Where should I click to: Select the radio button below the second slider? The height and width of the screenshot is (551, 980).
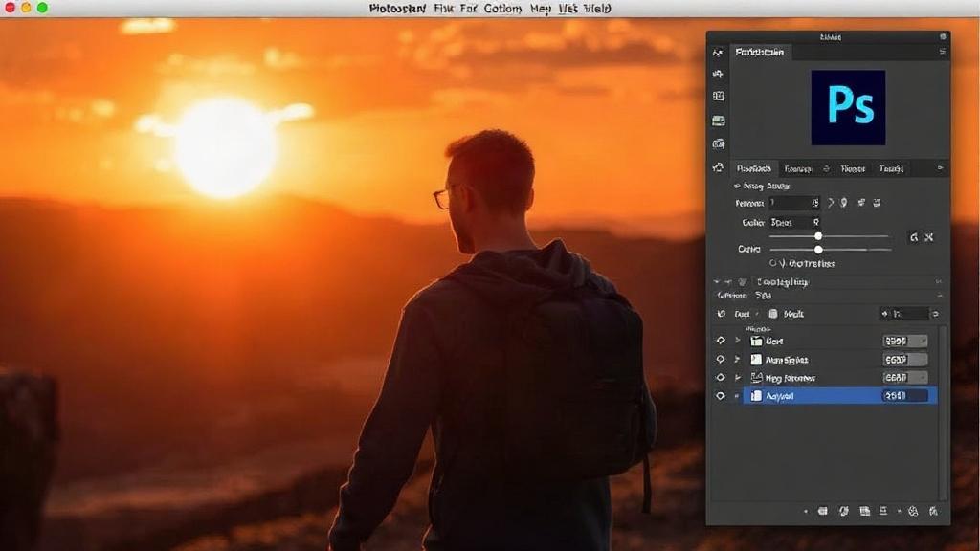coord(773,263)
